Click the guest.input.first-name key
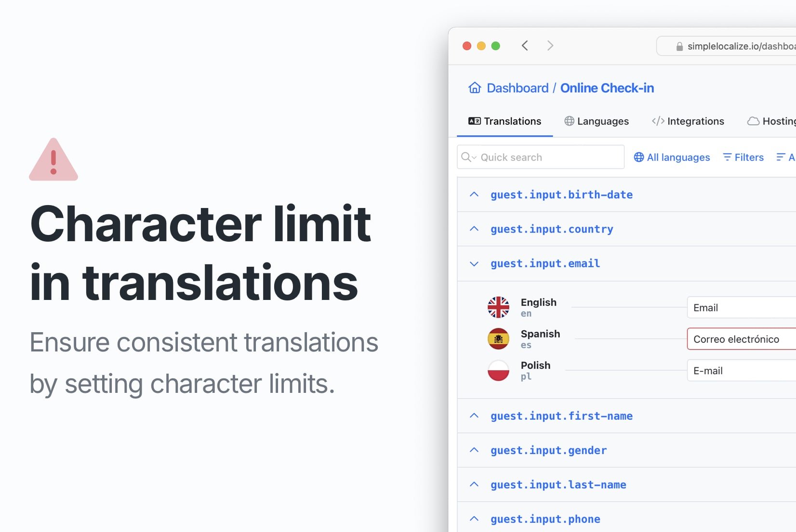Screen dimensions: 796x532 coord(562,416)
